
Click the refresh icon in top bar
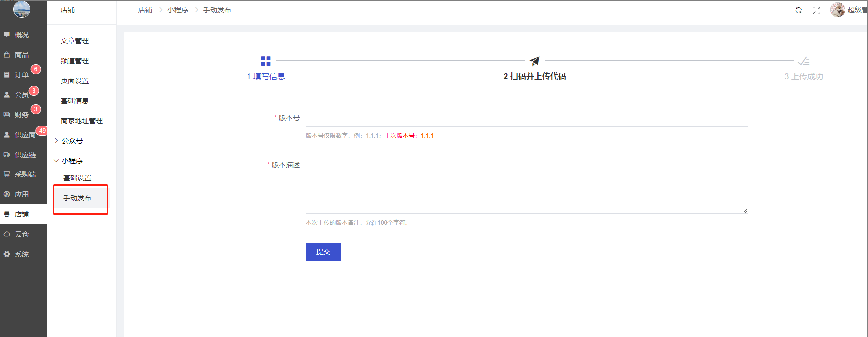[x=798, y=10]
